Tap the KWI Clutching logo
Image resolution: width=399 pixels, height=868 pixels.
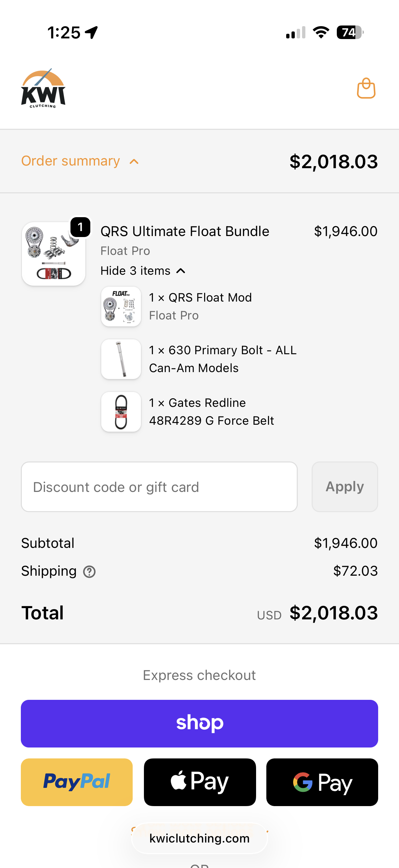[x=43, y=88]
